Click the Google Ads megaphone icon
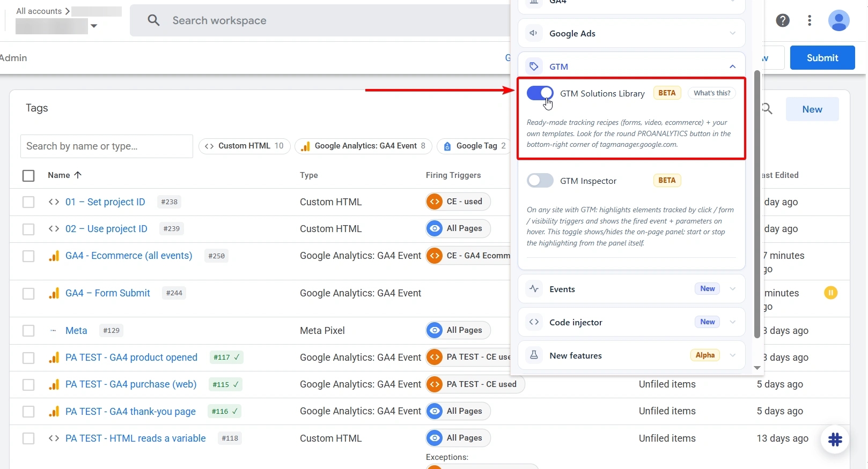Viewport: 868px width, 469px height. 534,33
